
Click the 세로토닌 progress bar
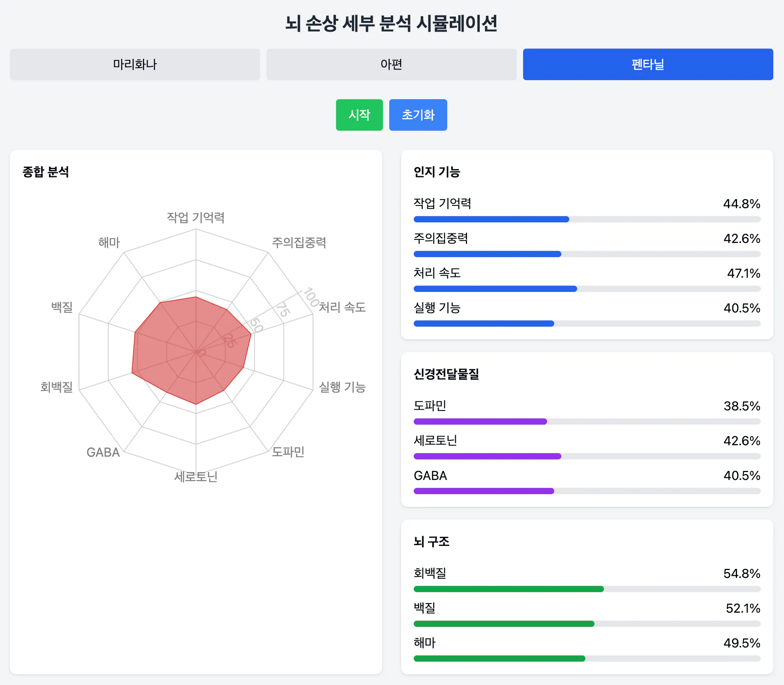tap(587, 456)
